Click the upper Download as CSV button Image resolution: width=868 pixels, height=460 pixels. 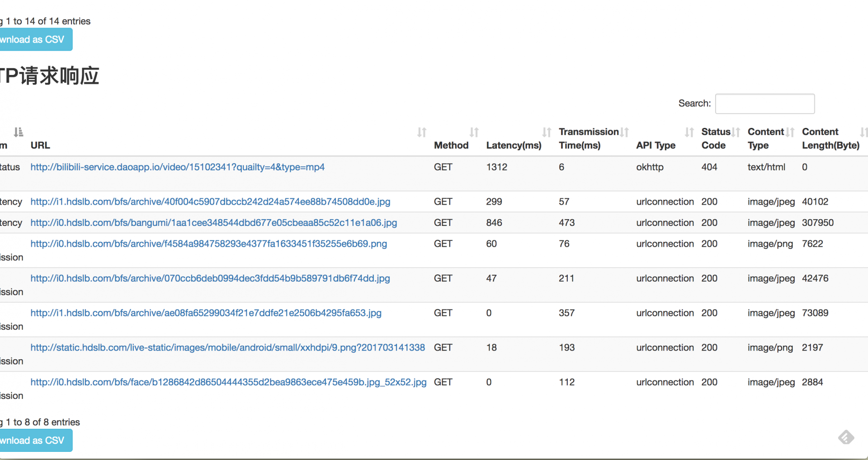[x=36, y=39]
